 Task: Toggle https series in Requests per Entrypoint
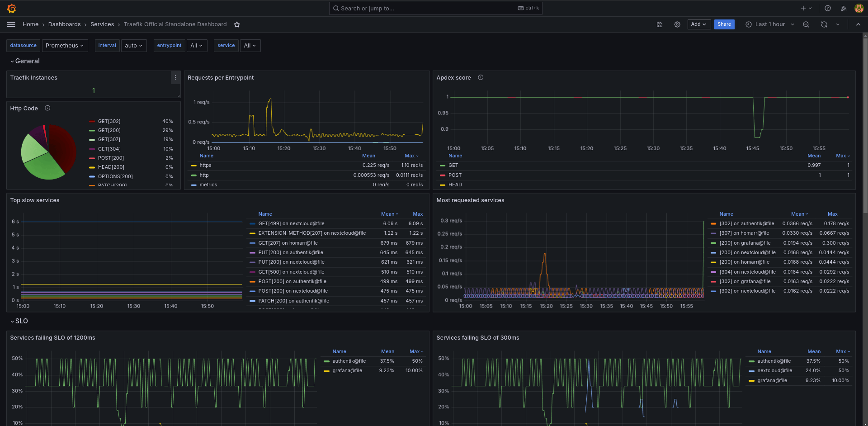205,166
